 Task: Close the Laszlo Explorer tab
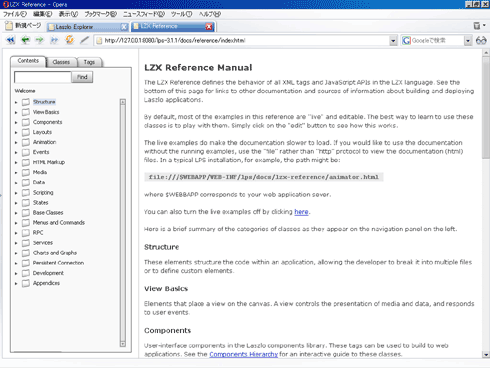(x=124, y=27)
